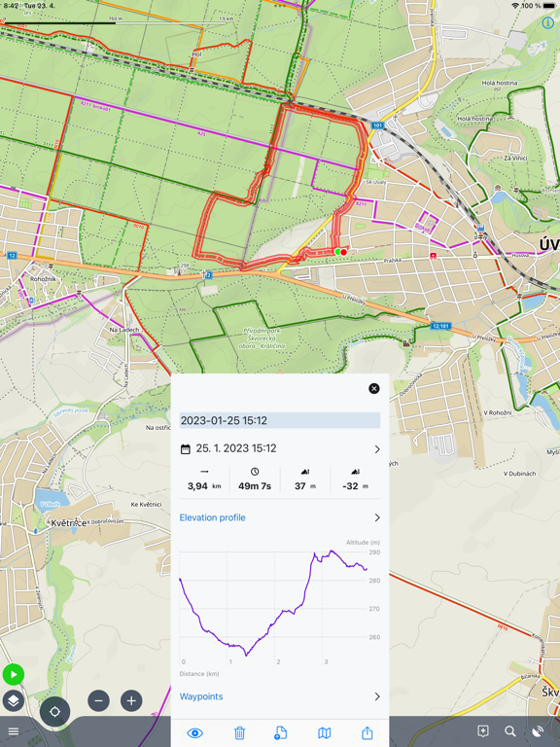The image size is (560, 747).
Task: Click the elevation chart graph
Action: [x=280, y=608]
